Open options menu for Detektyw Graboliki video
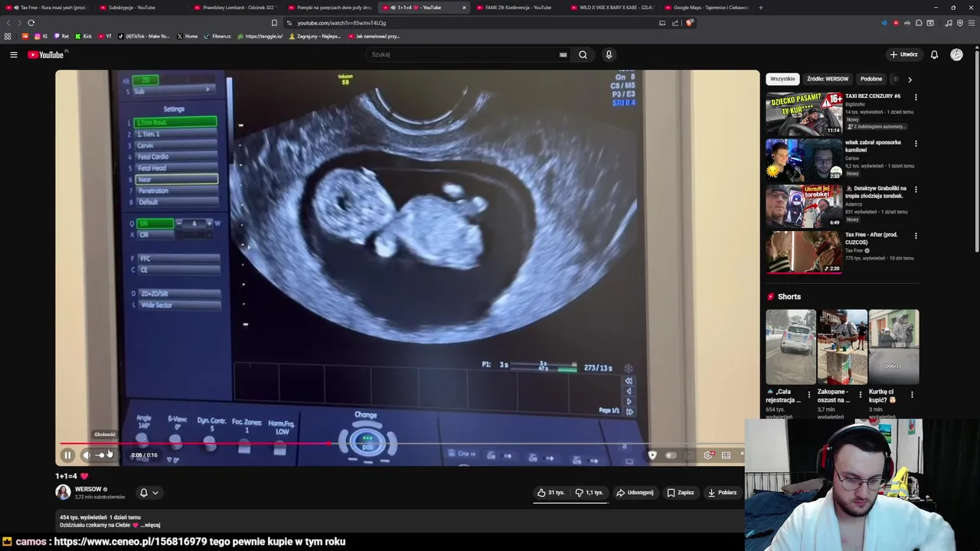Screen dimensions: 980x551 coord(916,189)
